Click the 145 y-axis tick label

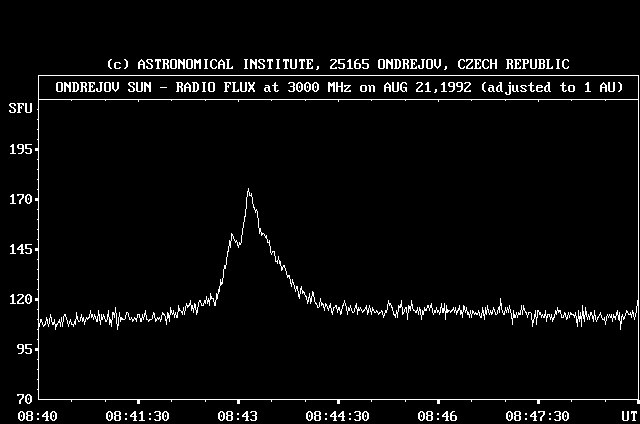click(20, 249)
